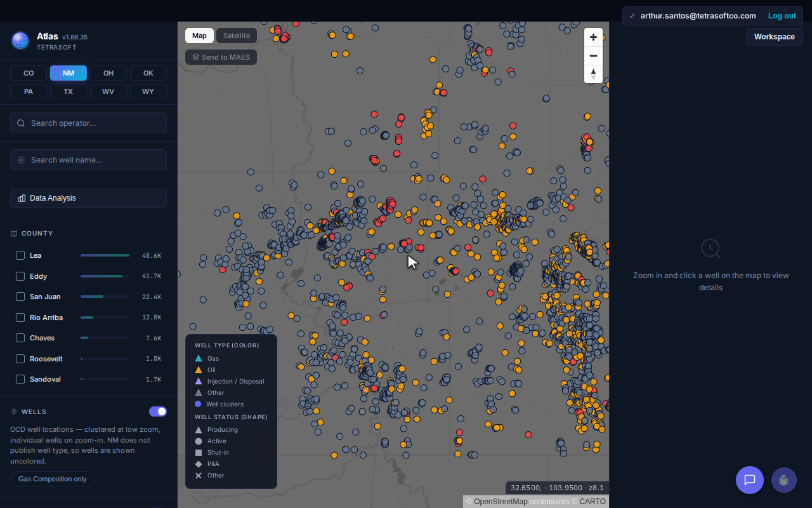Viewport: 812px width, 508px height.
Task: Check the Roosevelt county checkbox
Action: coord(20,359)
